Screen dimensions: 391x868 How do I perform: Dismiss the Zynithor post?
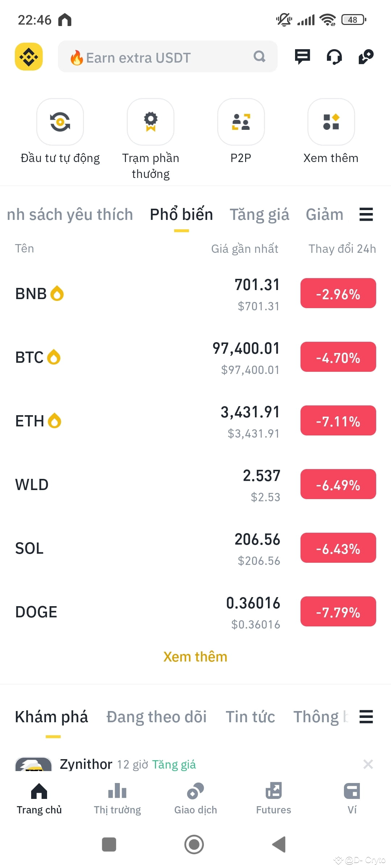pos(368,764)
